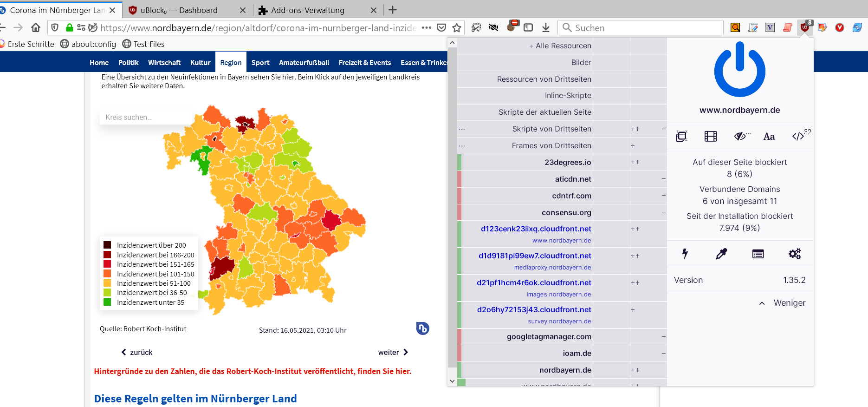Open page actions menu (three dots) in address bar
The image size is (868, 407).
427,28
